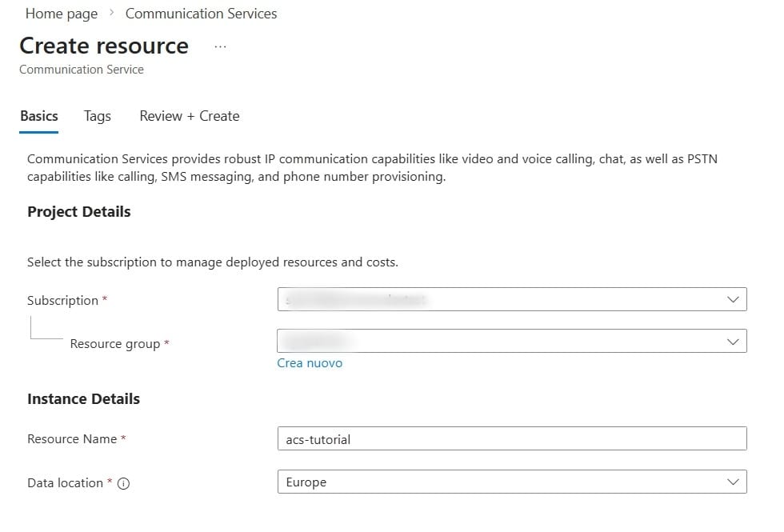Open the ellipsis menu beside Create resource
Image resolution: width=784 pixels, height=532 pixels.
point(221,47)
